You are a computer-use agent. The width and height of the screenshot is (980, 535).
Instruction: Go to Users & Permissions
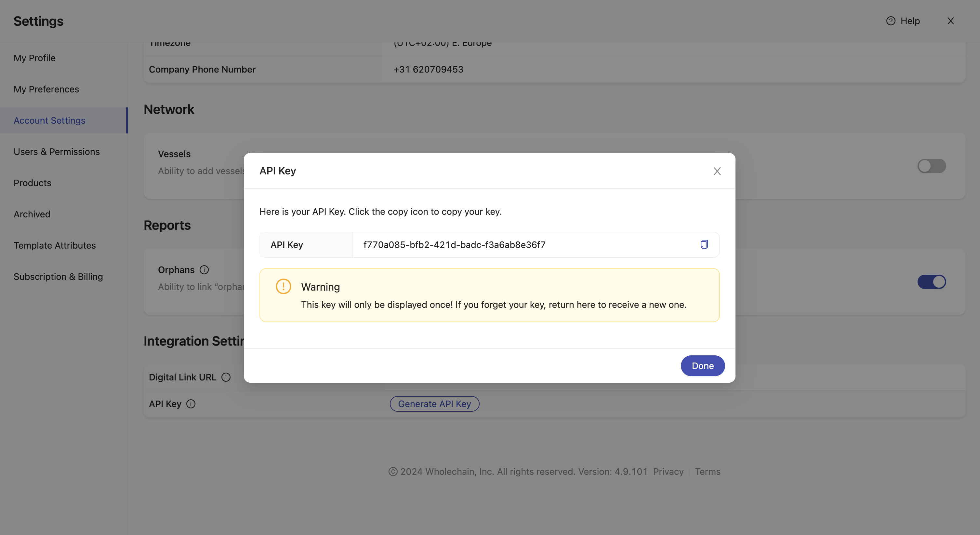(x=57, y=152)
